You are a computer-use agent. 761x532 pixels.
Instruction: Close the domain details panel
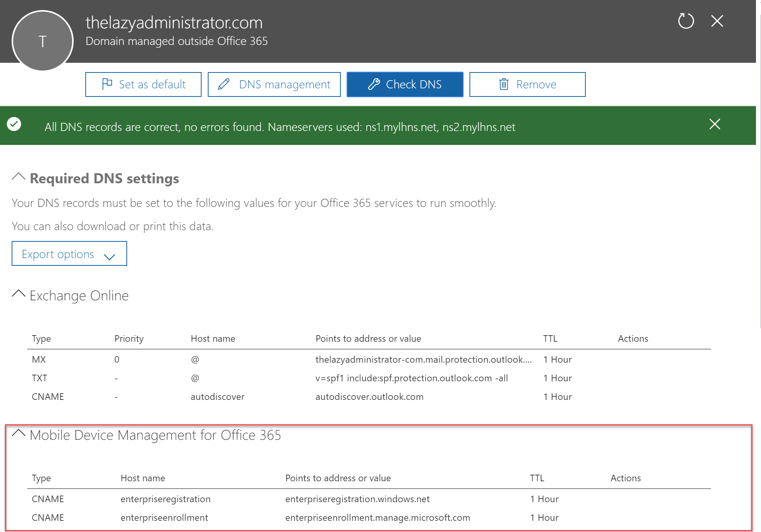click(x=717, y=21)
